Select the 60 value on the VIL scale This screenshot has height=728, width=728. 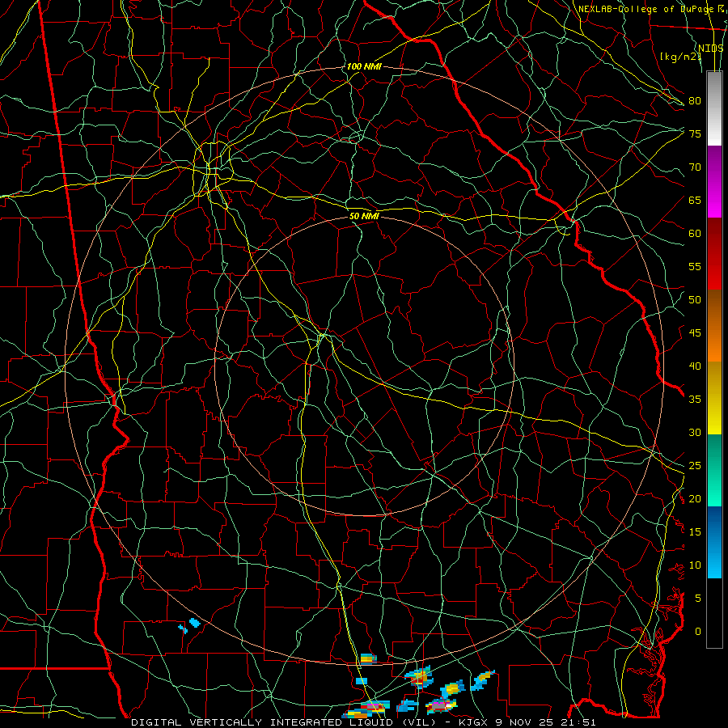[695, 234]
